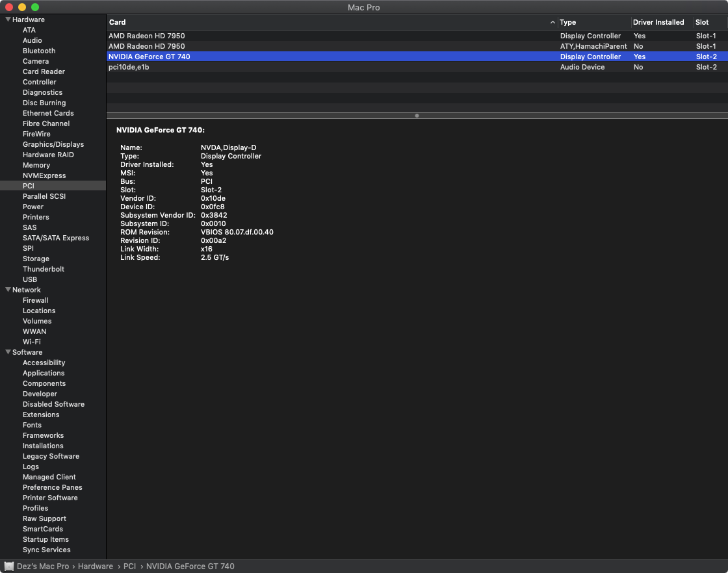
Task: Click the computer icon in path bar
Action: (x=9, y=566)
